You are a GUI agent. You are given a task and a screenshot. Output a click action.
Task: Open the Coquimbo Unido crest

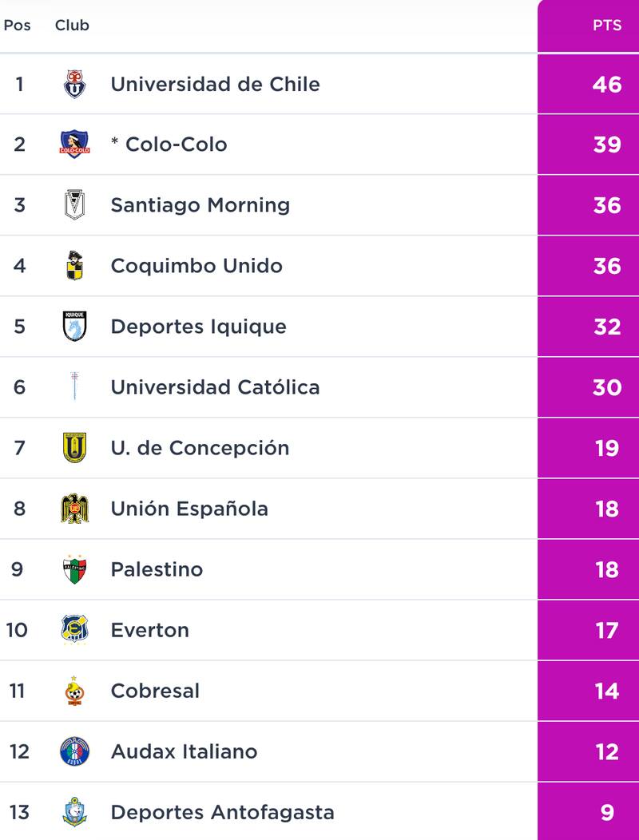(x=73, y=265)
